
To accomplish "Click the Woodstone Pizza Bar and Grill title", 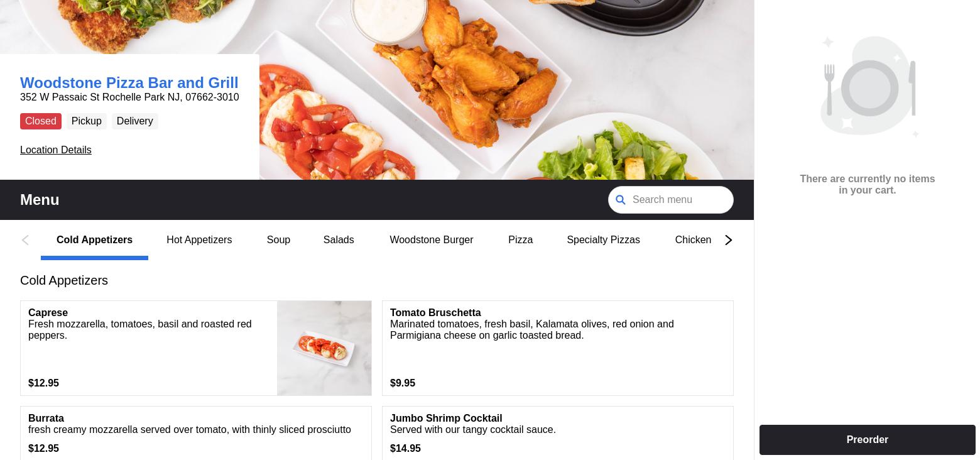I will 129,83.
